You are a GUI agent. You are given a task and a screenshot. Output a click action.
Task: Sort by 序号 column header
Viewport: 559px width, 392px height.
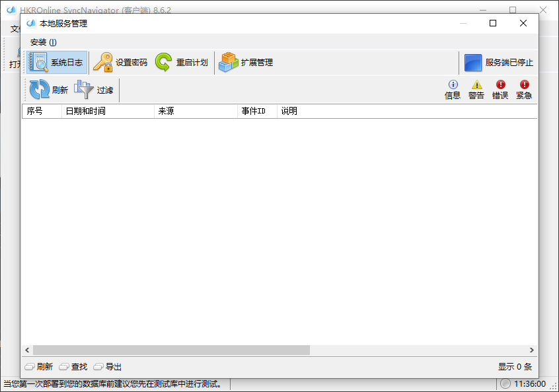(x=42, y=111)
